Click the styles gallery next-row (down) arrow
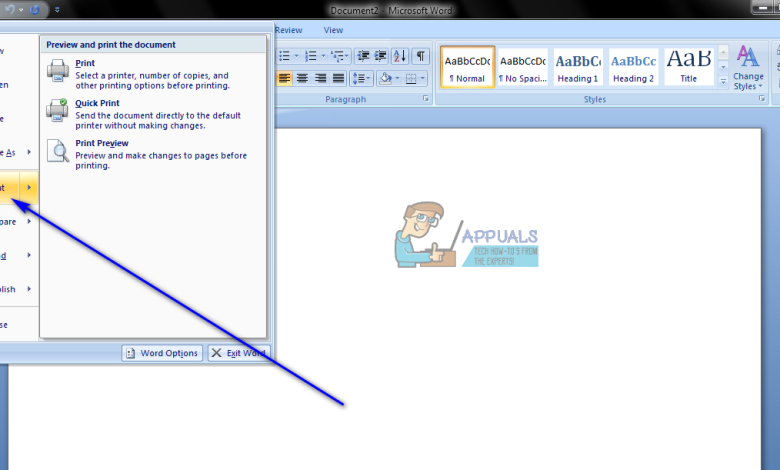 point(723,67)
